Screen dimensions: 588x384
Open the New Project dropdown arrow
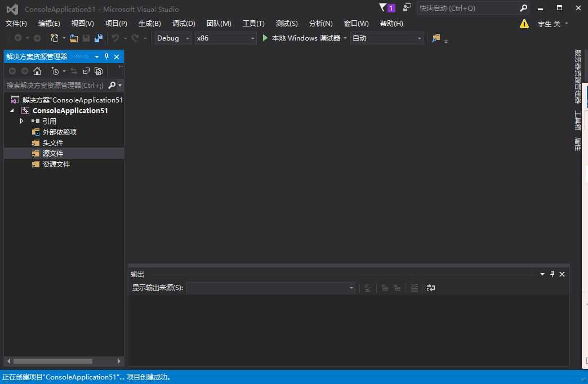pyautogui.click(x=64, y=38)
